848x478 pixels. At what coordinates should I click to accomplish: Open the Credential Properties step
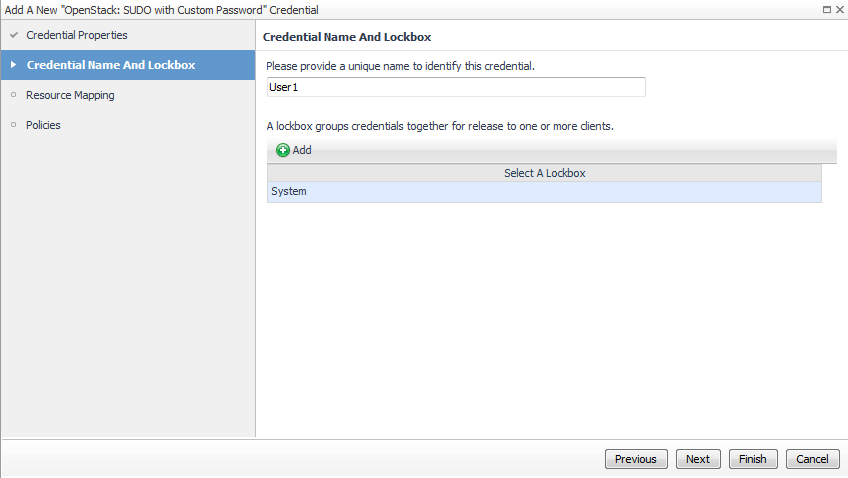(77, 35)
